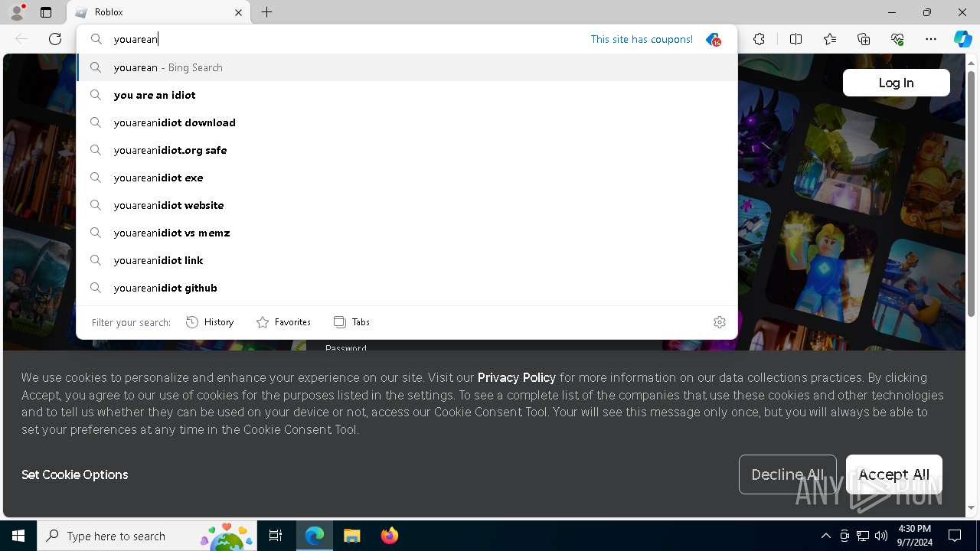The image size is (980, 551).
Task: Open the network tray icon
Action: click(x=863, y=536)
